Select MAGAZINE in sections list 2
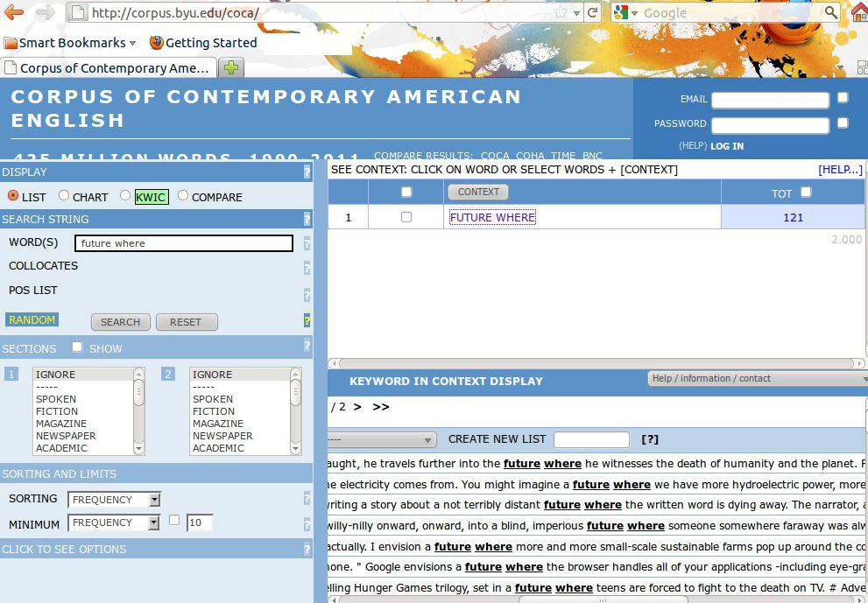The image size is (868, 603). pyautogui.click(x=218, y=424)
